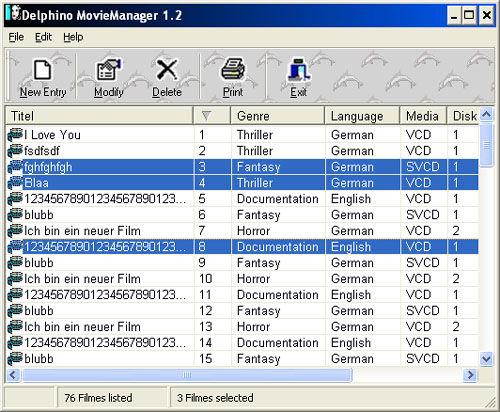The width and height of the screenshot is (500, 412).
Task: Sort by the Language column header
Action: tap(362, 116)
